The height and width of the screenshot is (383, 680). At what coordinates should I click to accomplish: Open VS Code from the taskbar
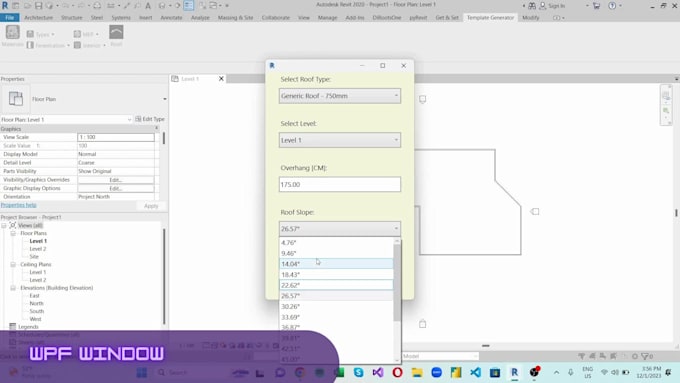[475, 372]
